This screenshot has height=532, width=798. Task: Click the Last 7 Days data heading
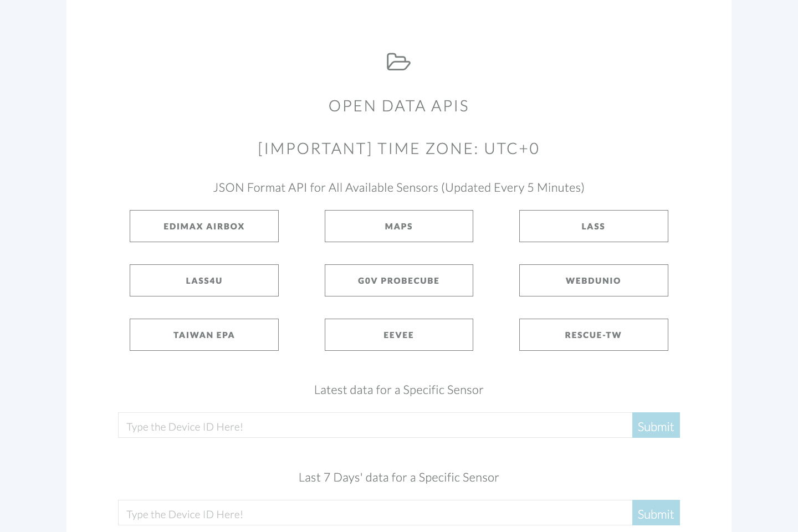[x=398, y=477]
